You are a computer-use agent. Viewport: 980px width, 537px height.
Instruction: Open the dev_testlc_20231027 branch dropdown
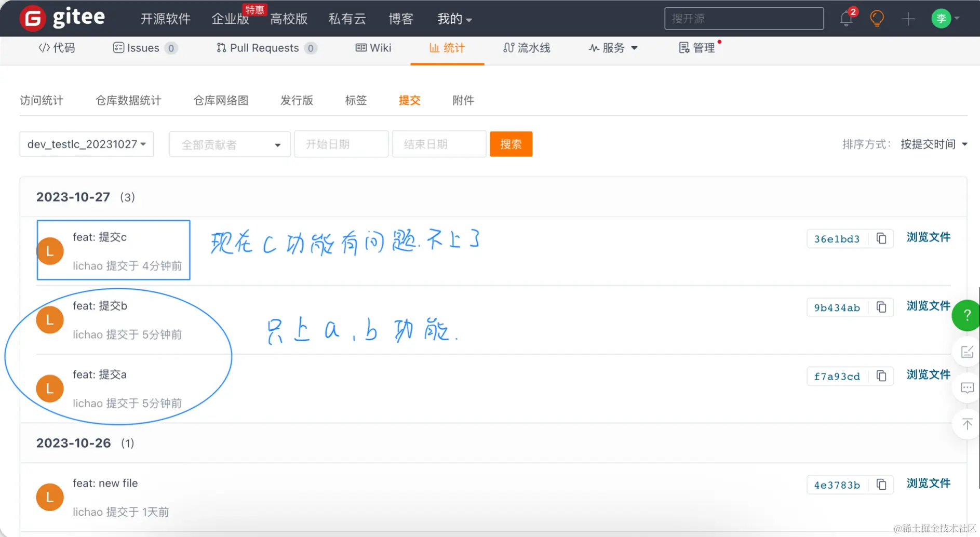click(87, 144)
